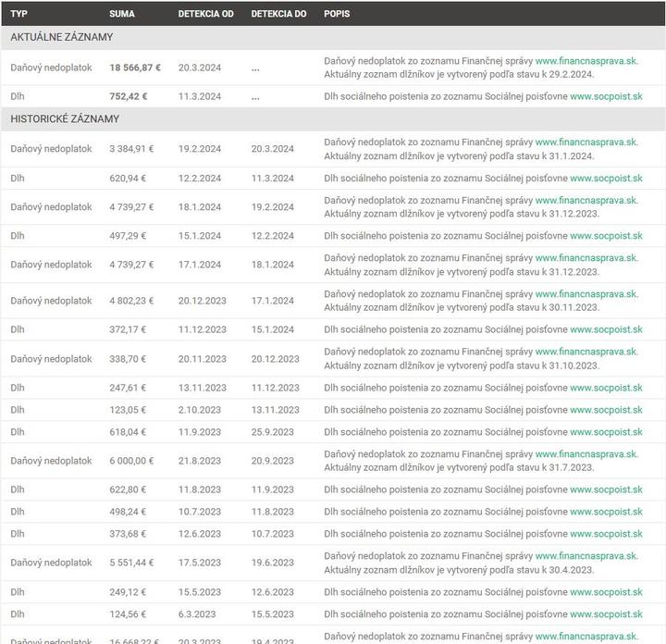Image resolution: width=666 pixels, height=644 pixels.
Task: Select the HISTORICKÉ ZÁZNAMY section heading
Action: point(65,118)
